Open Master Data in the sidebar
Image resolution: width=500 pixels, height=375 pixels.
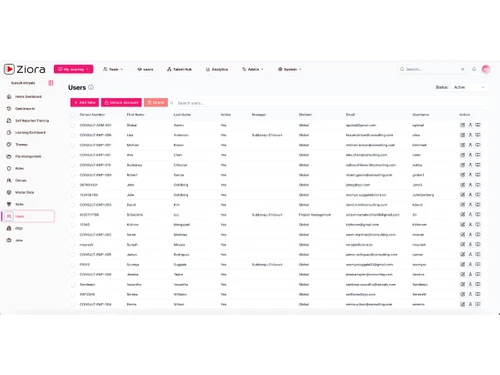click(24, 192)
